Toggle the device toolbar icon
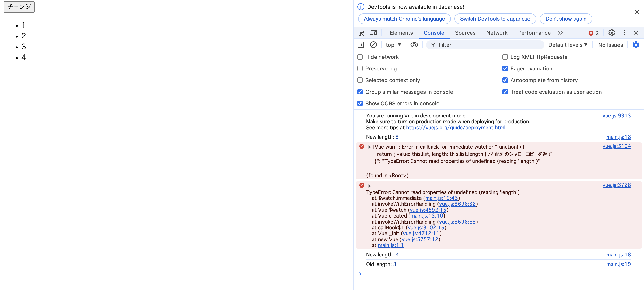The width and height of the screenshot is (644, 290). tap(373, 33)
